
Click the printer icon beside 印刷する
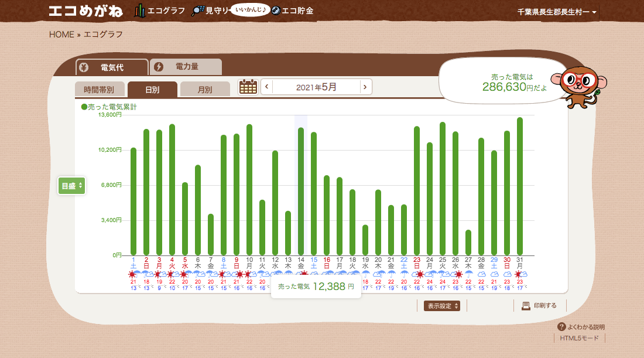(x=526, y=306)
